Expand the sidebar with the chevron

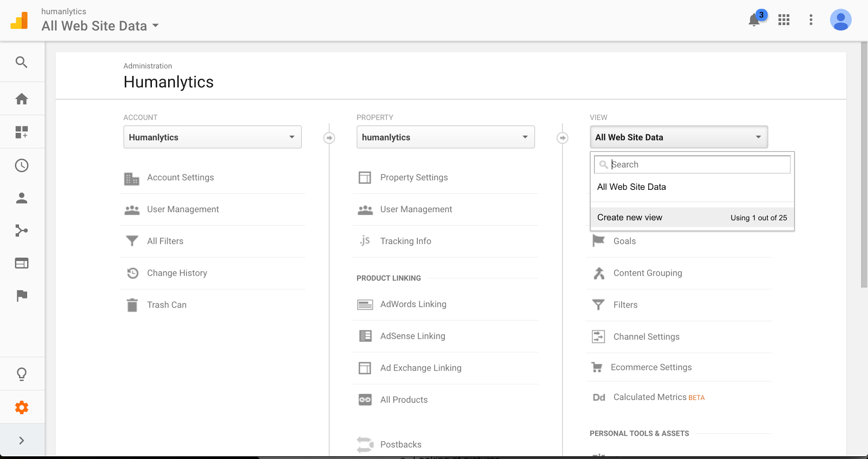pos(22,441)
